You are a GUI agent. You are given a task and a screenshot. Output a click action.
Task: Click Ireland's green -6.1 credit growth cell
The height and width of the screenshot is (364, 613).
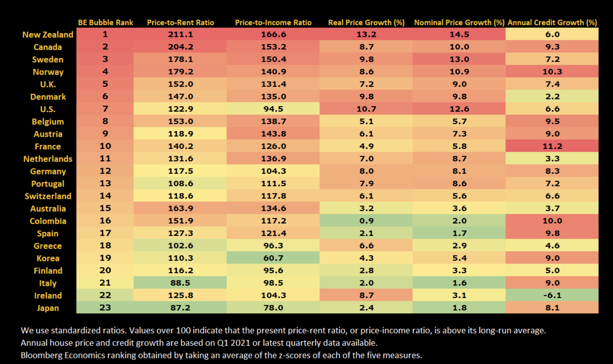tap(552, 295)
